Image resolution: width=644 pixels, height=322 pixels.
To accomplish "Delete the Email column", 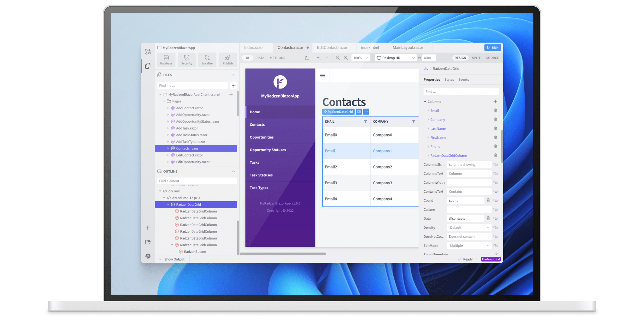I will (x=495, y=111).
